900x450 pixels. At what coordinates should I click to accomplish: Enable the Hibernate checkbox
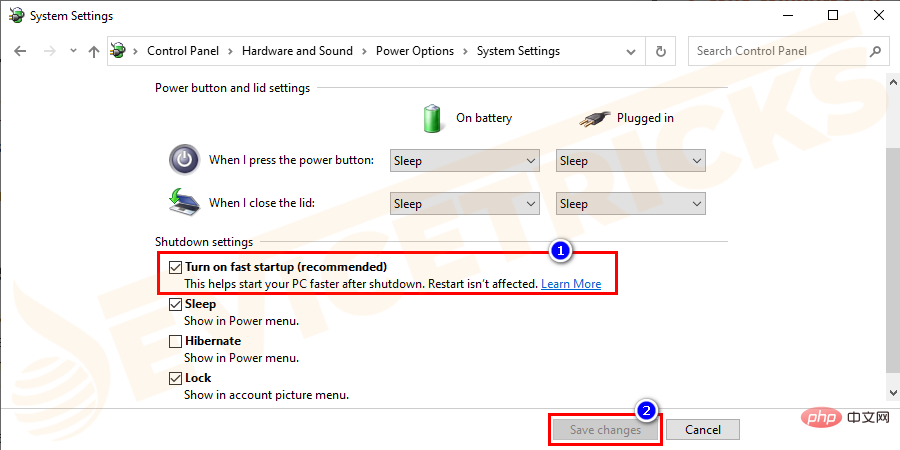pyautogui.click(x=176, y=341)
